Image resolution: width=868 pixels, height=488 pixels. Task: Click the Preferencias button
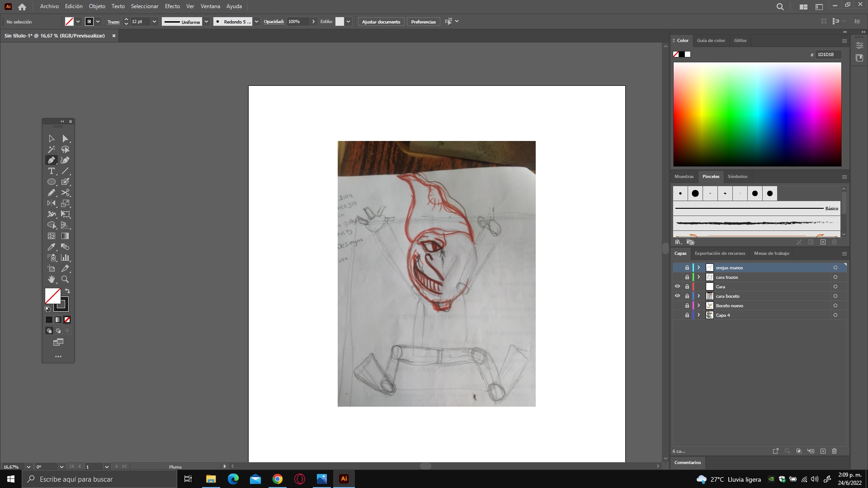[423, 22]
